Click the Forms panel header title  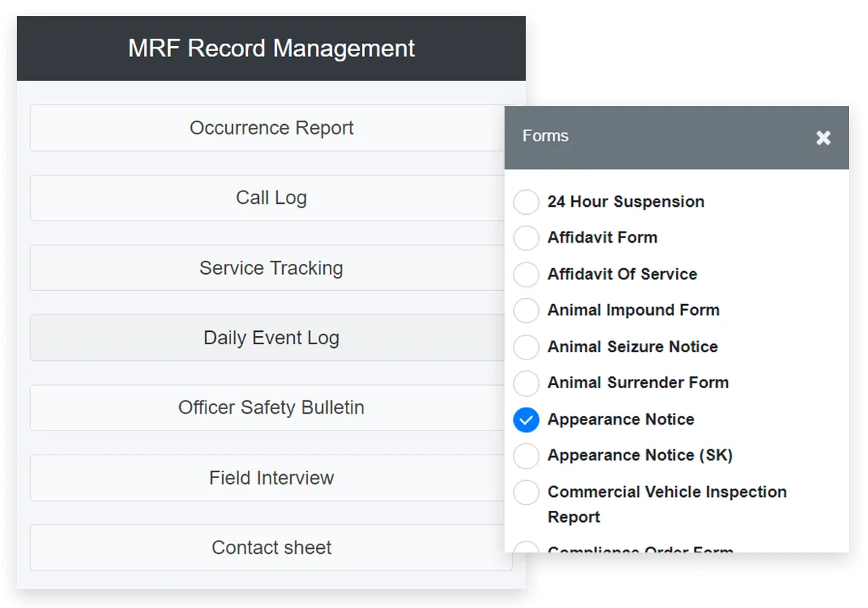546,136
